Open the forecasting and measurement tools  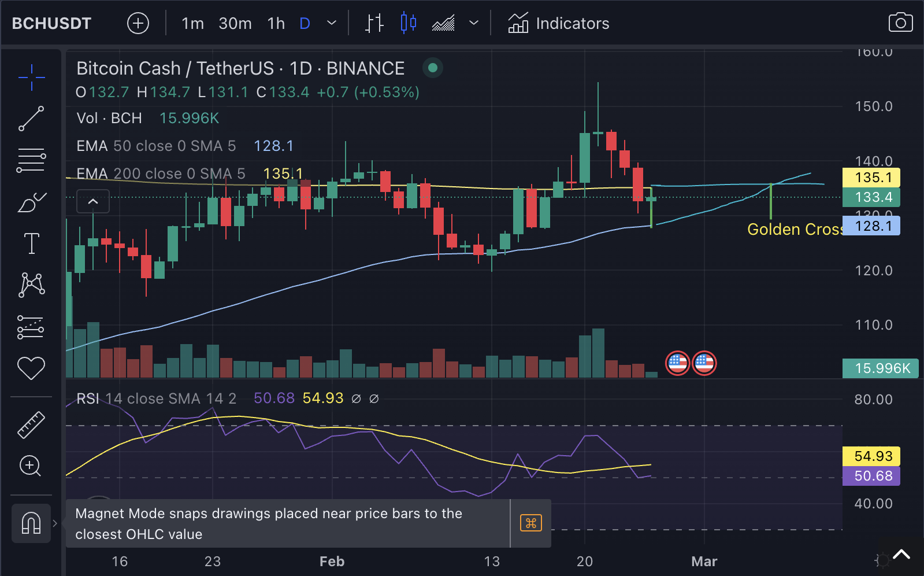pyautogui.click(x=31, y=327)
